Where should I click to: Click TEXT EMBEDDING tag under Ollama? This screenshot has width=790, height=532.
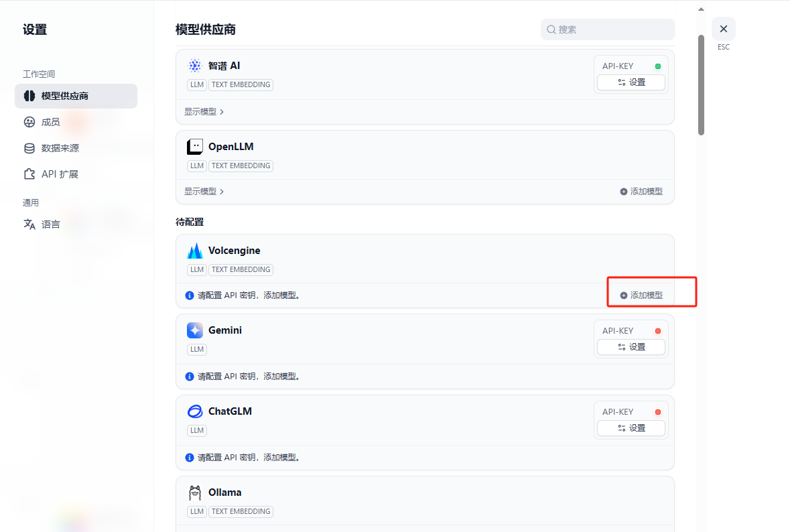click(x=241, y=511)
